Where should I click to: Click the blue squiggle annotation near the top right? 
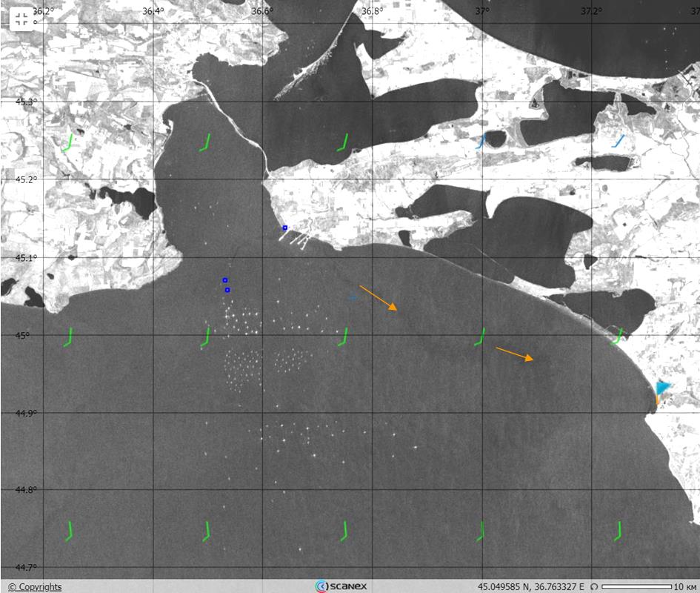click(x=619, y=141)
